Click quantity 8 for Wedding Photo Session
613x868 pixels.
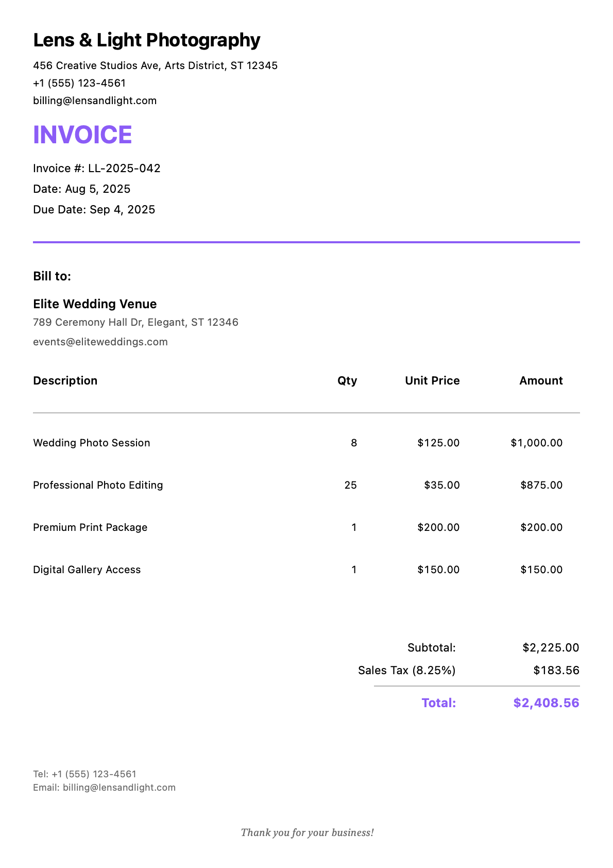tap(354, 443)
